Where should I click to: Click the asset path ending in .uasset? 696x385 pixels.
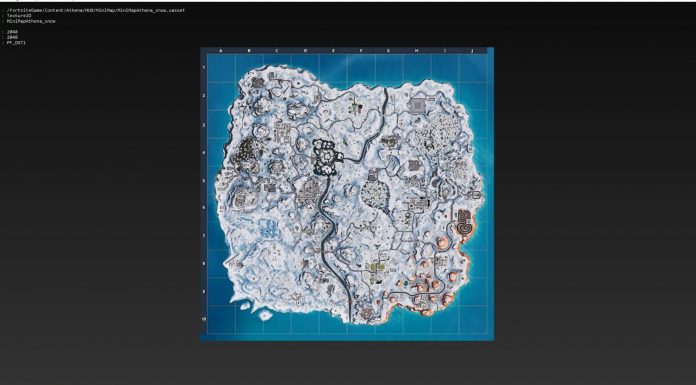[95, 10]
